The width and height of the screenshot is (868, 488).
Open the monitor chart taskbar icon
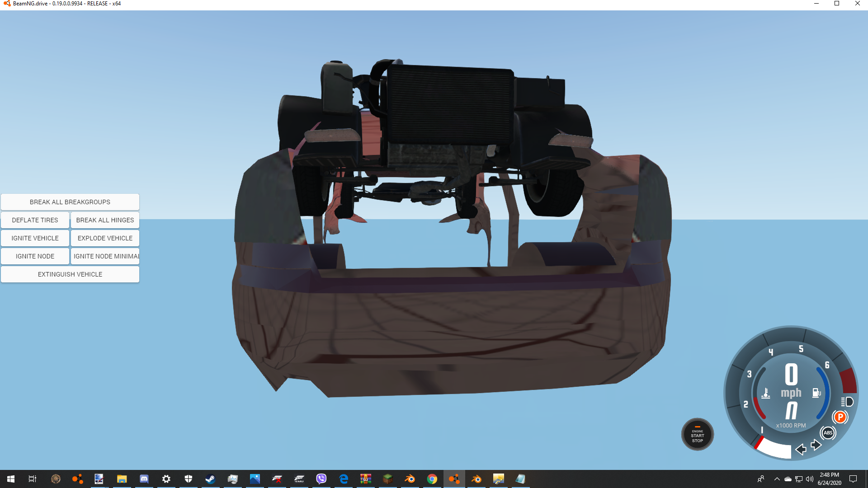[x=232, y=479]
